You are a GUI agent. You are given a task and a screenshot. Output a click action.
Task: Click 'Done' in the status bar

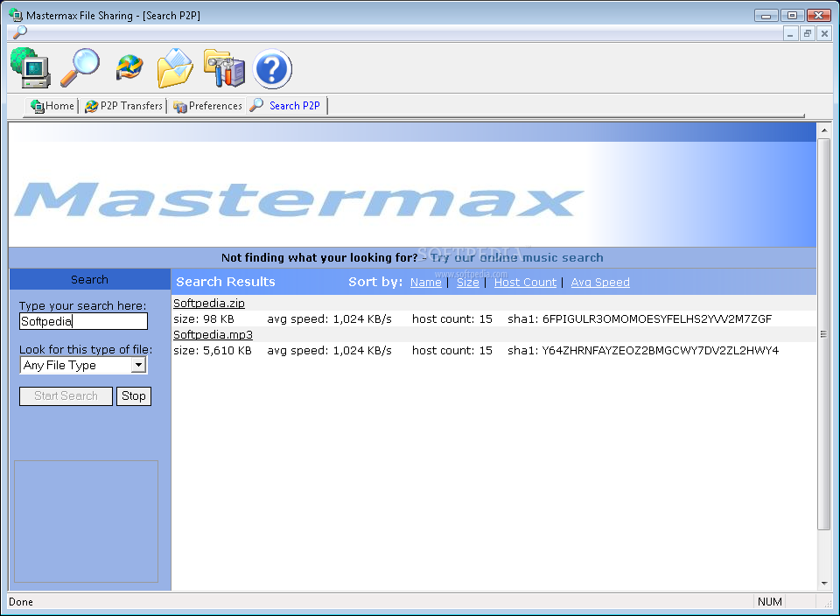pyautogui.click(x=21, y=602)
